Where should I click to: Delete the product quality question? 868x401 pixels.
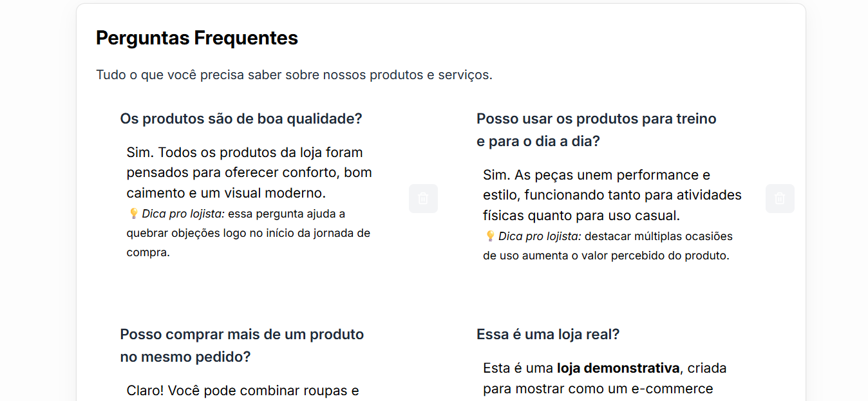coord(423,198)
